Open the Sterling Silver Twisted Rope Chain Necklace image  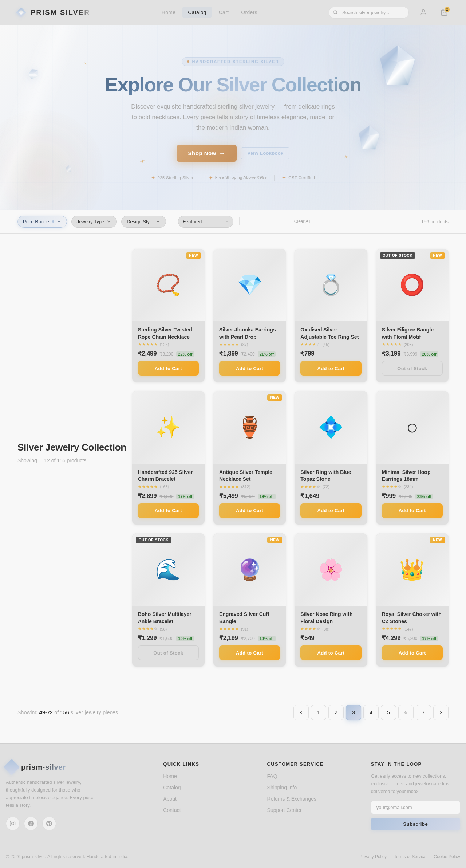[x=168, y=285]
